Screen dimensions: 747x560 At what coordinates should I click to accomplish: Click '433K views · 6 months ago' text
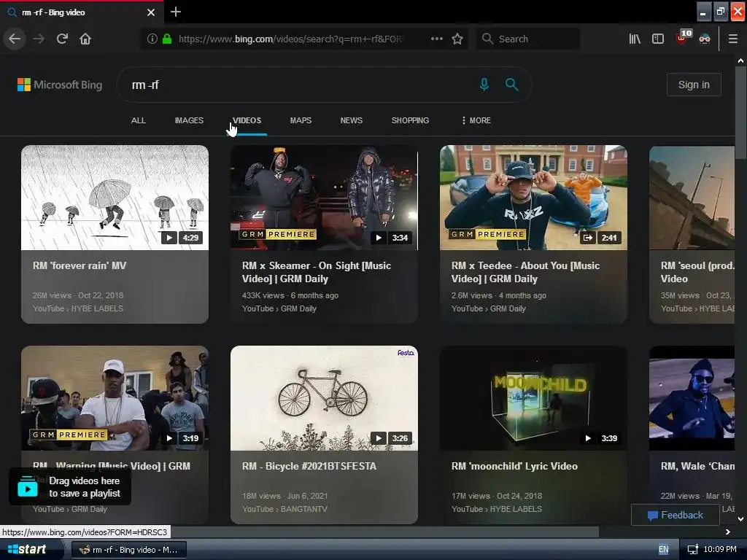[290, 295]
